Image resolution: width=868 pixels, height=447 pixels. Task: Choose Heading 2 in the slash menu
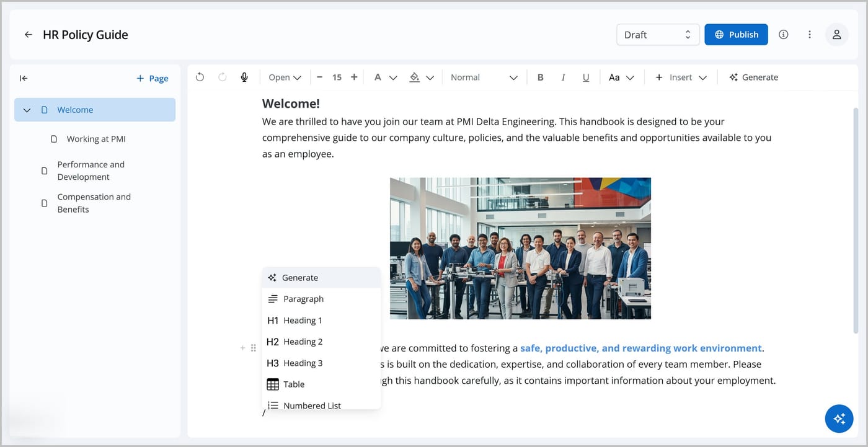(x=321, y=342)
